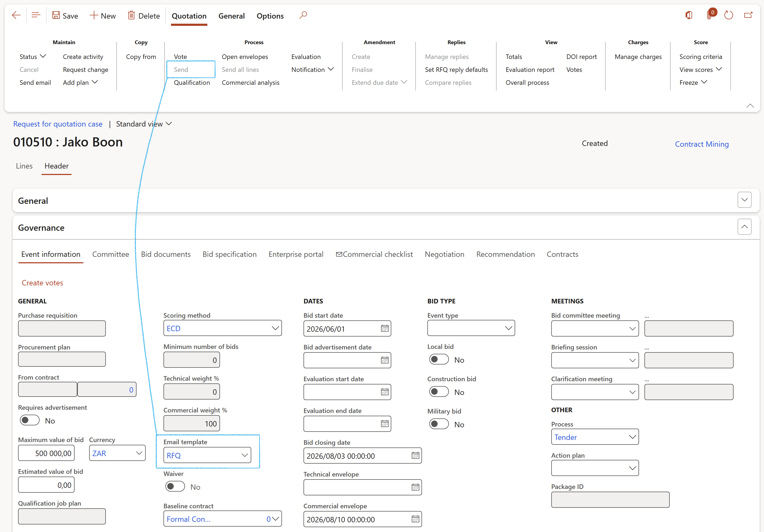The width and height of the screenshot is (764, 532).
Task: Click the Maximum value of bid field
Action: point(46,453)
